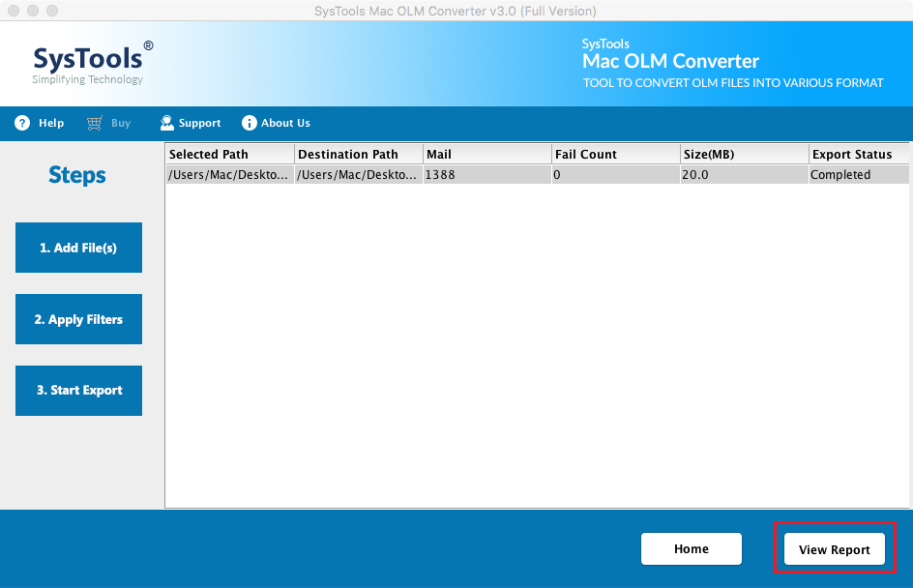This screenshot has height=588, width=913.
Task: Click the Home button
Action: (x=692, y=549)
